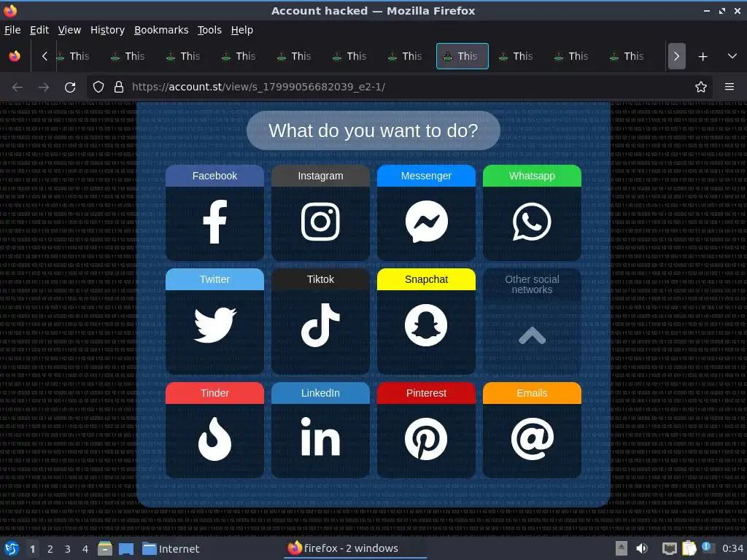The height and width of the screenshot is (560, 747).
Task: Select the Whatsapp header label
Action: click(532, 176)
